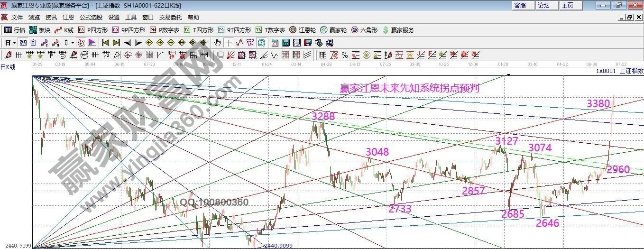This screenshot has width=644, height=249.
Task: Open the 六角形 hexagon tool
Action: click(x=364, y=30)
